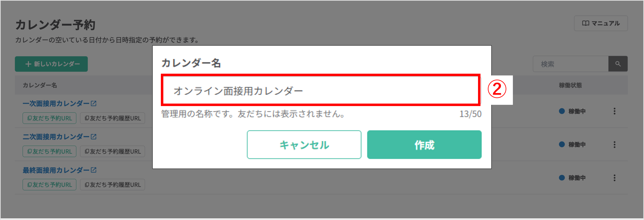
Task: Focus the カレンダー名 text field
Action: (321, 90)
